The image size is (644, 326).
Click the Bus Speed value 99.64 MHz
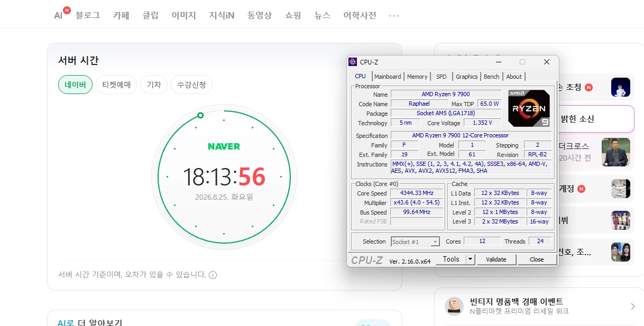417,212
